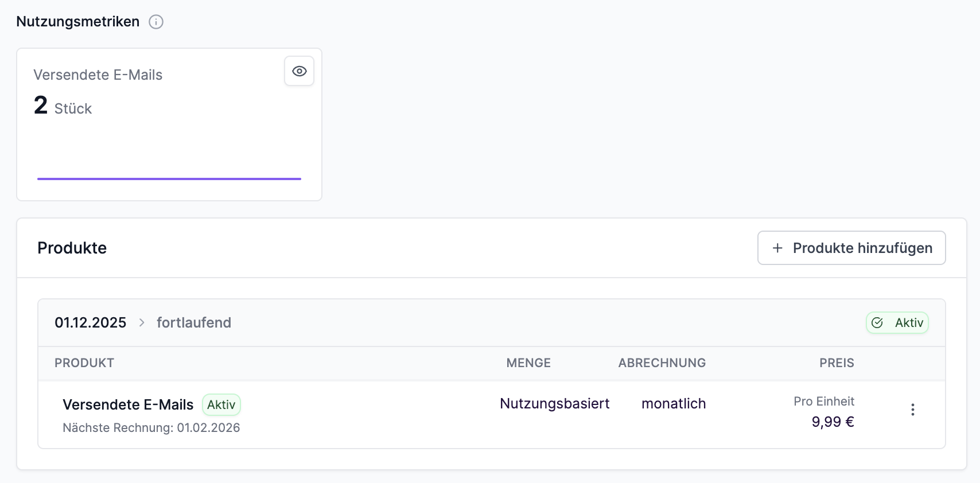Click the Produkte hinzufügen button
This screenshot has height=483, width=980.
[851, 248]
